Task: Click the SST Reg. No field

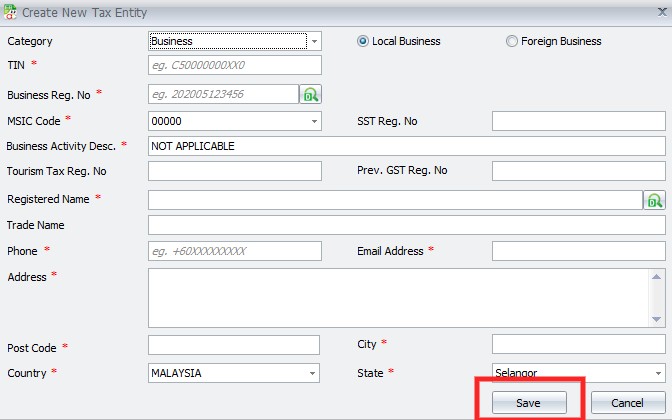Action: (578, 121)
